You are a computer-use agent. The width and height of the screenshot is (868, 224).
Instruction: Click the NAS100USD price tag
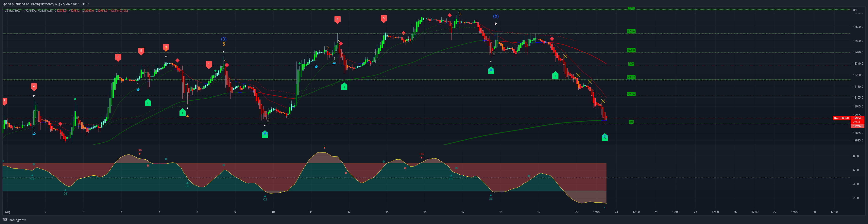coord(841,118)
